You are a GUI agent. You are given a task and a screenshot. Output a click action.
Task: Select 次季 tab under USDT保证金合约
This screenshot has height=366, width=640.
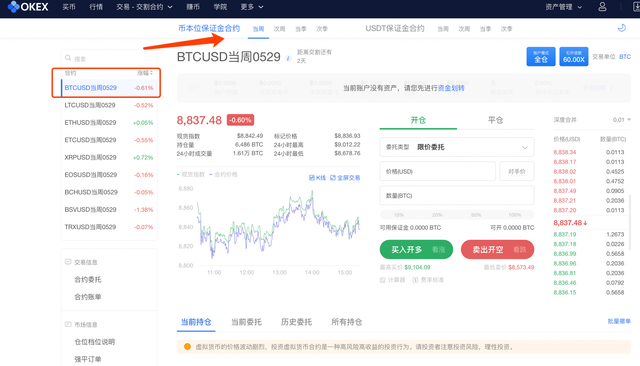(506, 29)
